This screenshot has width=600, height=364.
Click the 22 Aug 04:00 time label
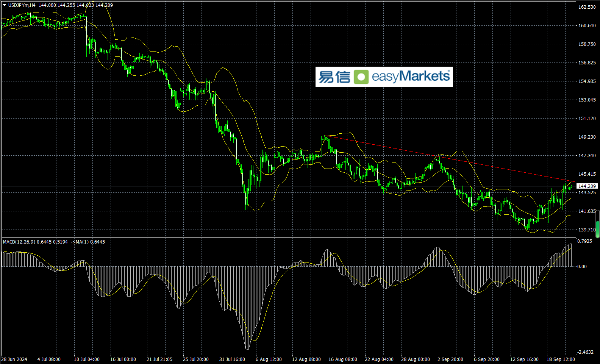(379, 359)
